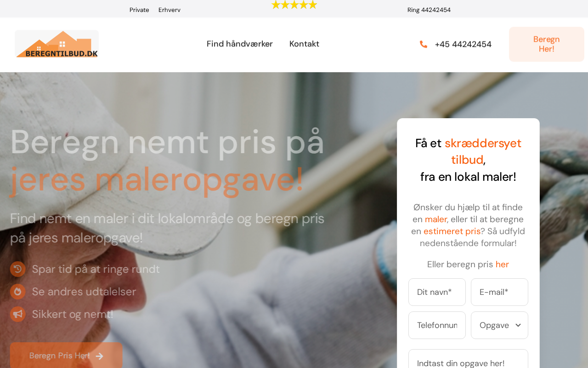This screenshot has width=588, height=368.
Task: Open the Opgave dropdown
Action: (499, 325)
